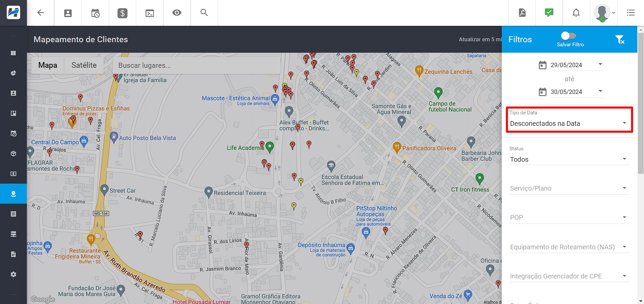Viewport: 644px width, 304px height.
Task: Open the money bill sidebar icon
Action: pos(13,174)
